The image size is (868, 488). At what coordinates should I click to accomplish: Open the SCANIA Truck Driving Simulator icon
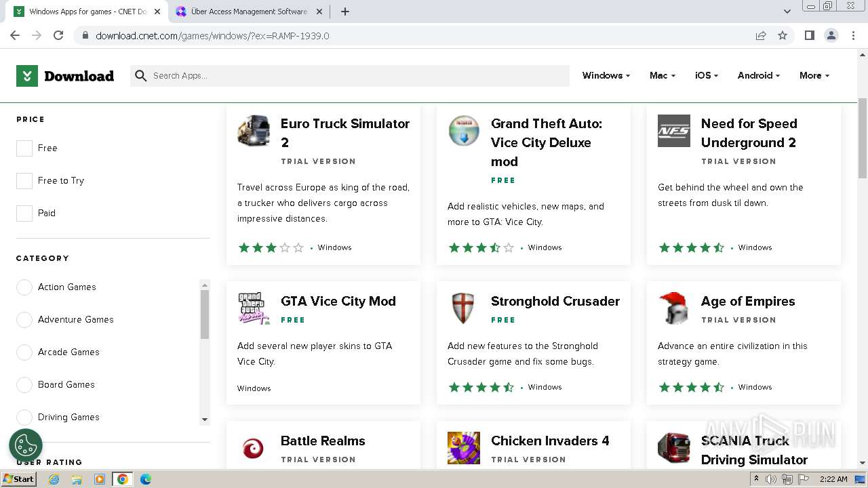click(x=674, y=448)
